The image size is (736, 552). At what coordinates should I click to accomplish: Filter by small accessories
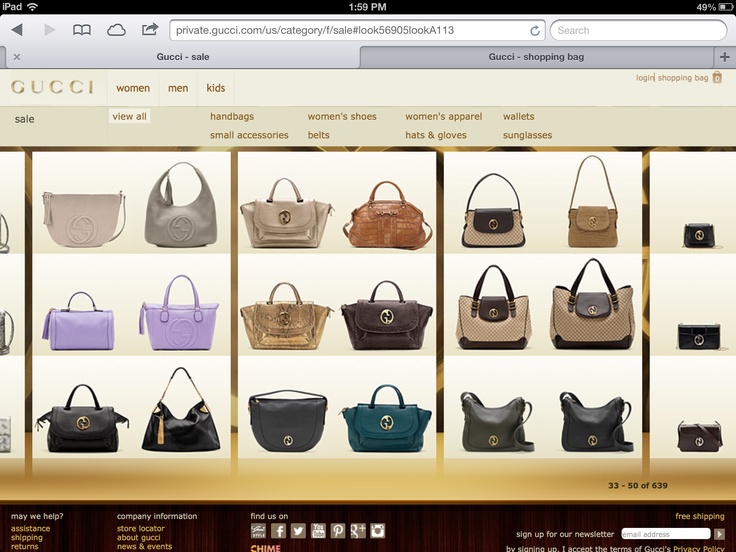click(249, 135)
